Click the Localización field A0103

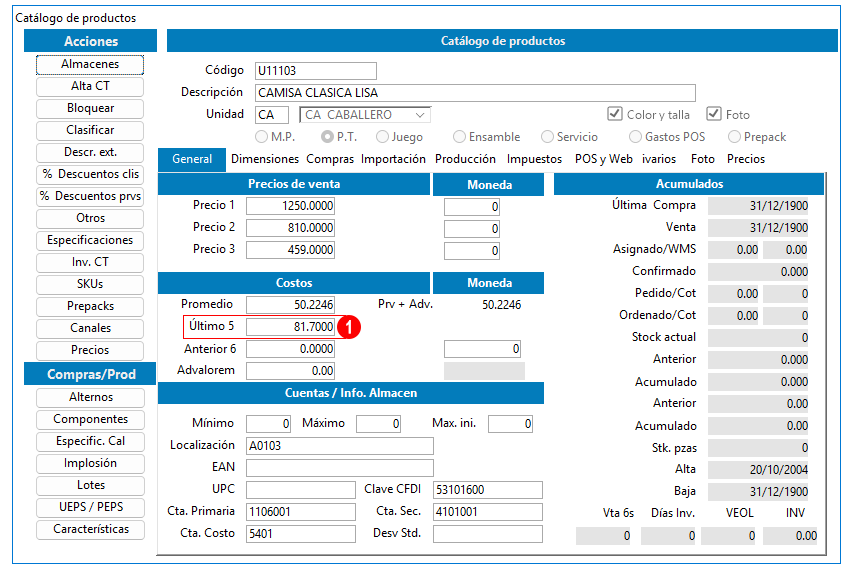tap(340, 446)
